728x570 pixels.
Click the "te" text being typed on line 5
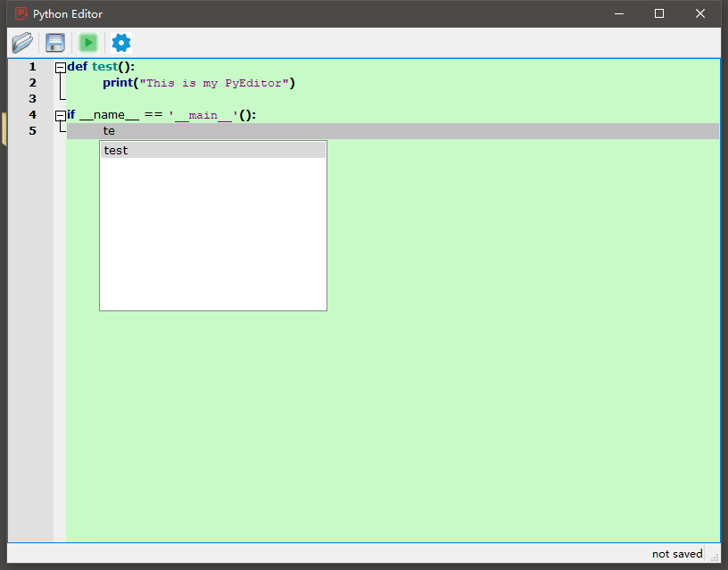pyautogui.click(x=108, y=130)
